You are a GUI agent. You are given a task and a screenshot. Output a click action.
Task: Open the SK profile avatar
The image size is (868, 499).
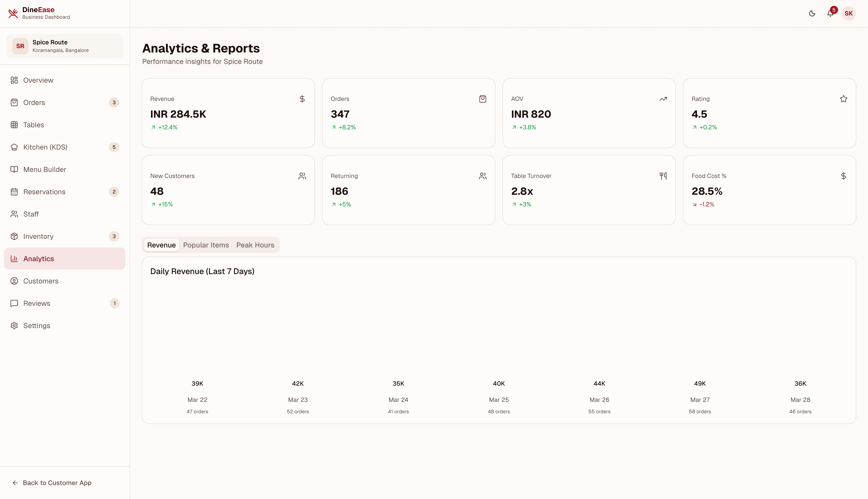[849, 13]
